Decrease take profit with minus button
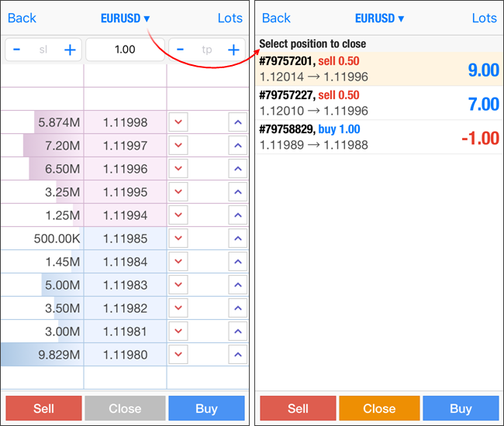The width and height of the screenshot is (504, 426). (x=181, y=50)
